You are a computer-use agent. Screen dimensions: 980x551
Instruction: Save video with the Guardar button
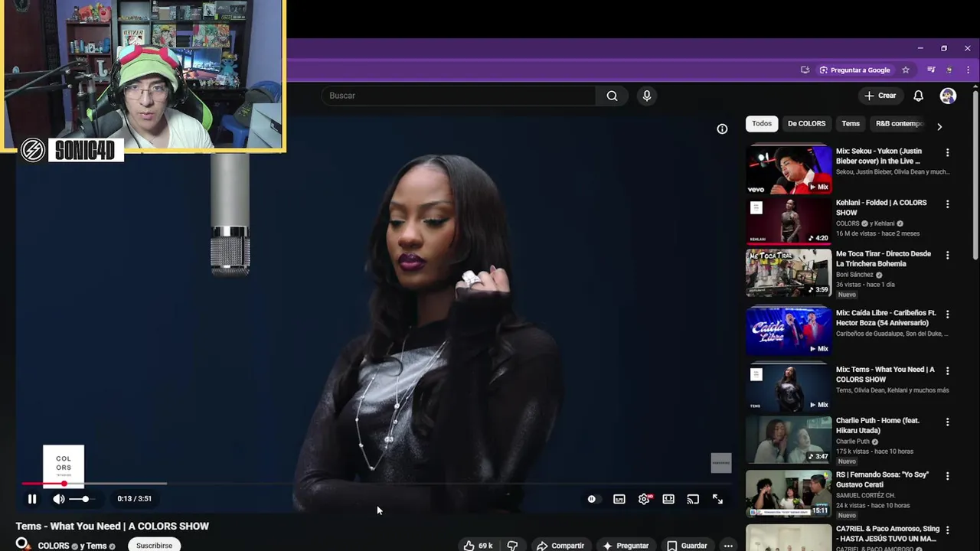point(687,546)
